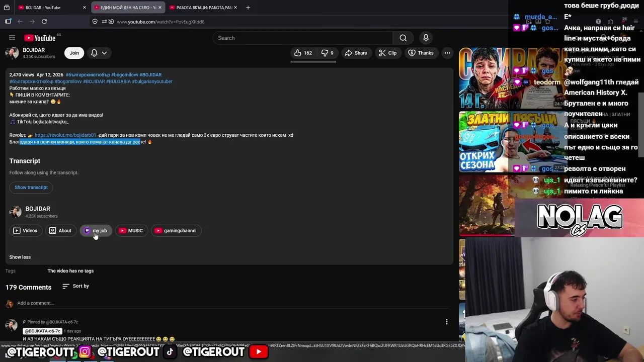Screen dimensions: 644x362
Task: Open the site information shield icon
Action: coord(95,22)
